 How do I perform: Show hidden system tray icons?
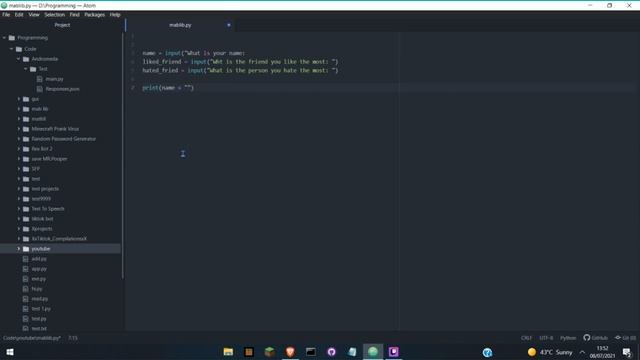pos(582,352)
